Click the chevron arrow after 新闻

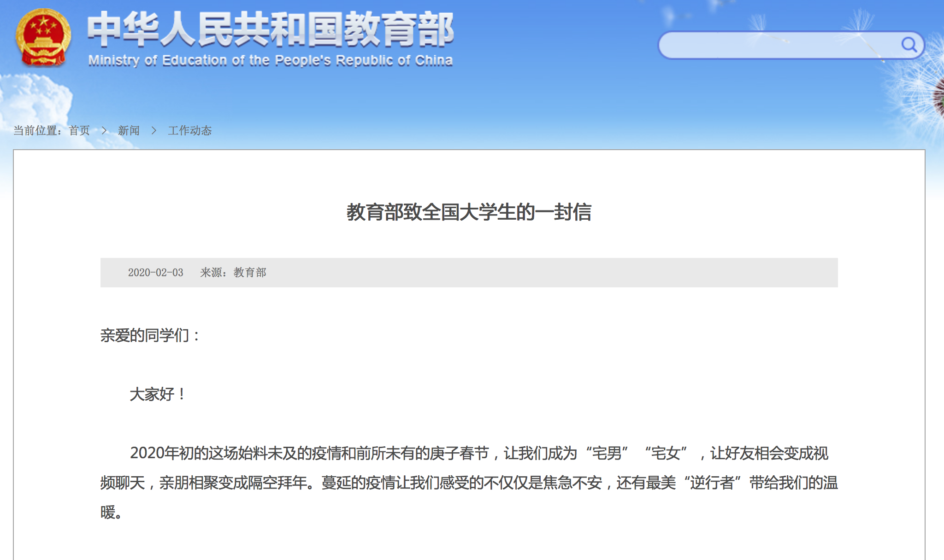click(x=154, y=131)
